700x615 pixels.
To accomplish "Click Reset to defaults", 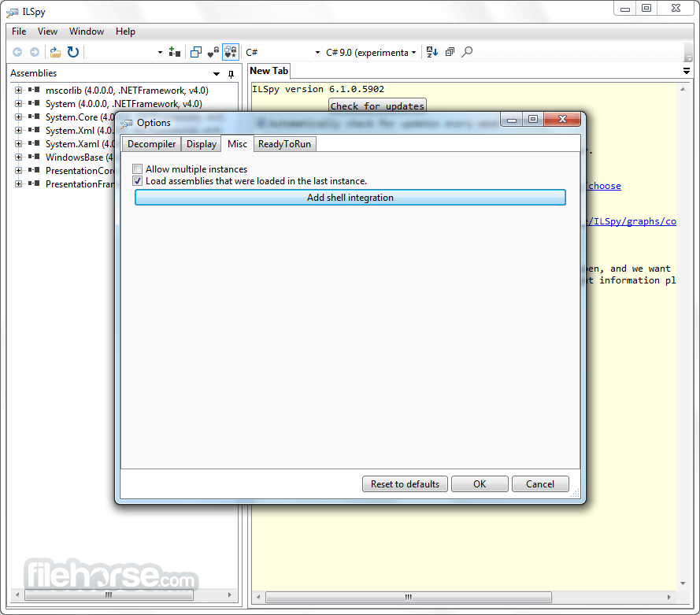I will tap(405, 484).
